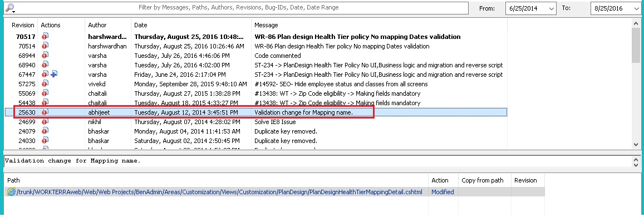Select message 'Validation change for Mapping name.' in log list
Viewport: 644px width, 222px height.
(x=303, y=112)
